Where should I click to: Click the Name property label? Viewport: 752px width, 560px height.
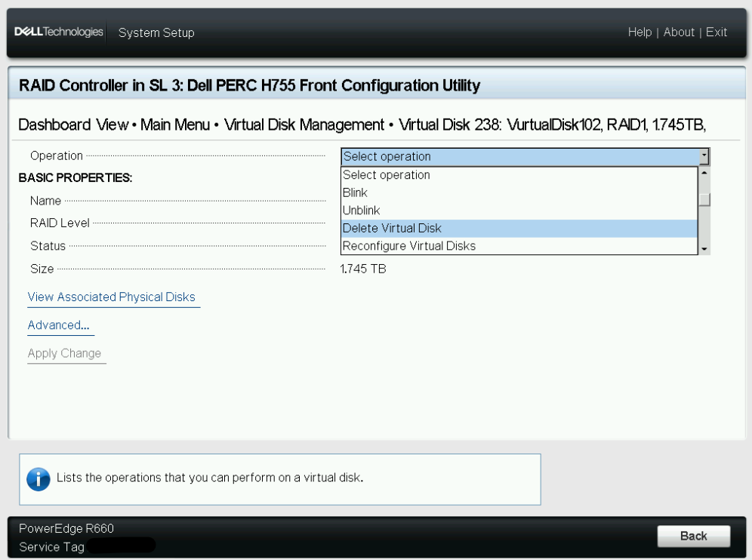click(45, 201)
